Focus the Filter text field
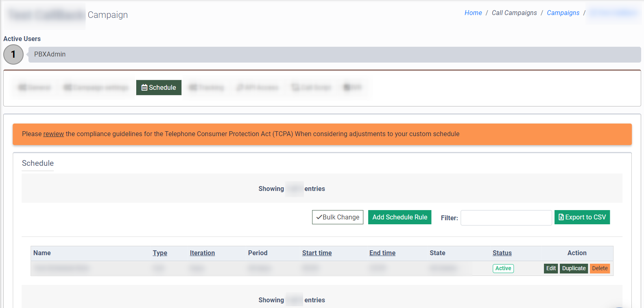The height and width of the screenshot is (308, 644). (506, 218)
